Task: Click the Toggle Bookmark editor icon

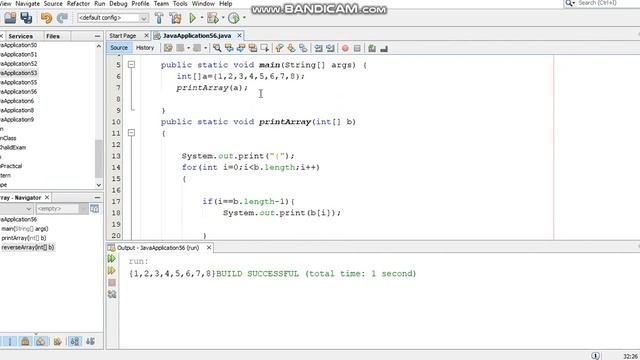Action: click(x=303, y=48)
